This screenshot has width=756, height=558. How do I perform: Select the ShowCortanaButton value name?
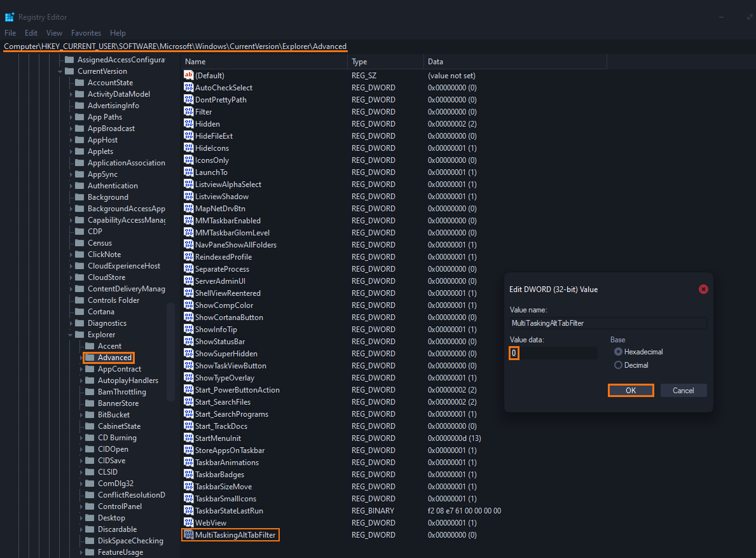(229, 317)
